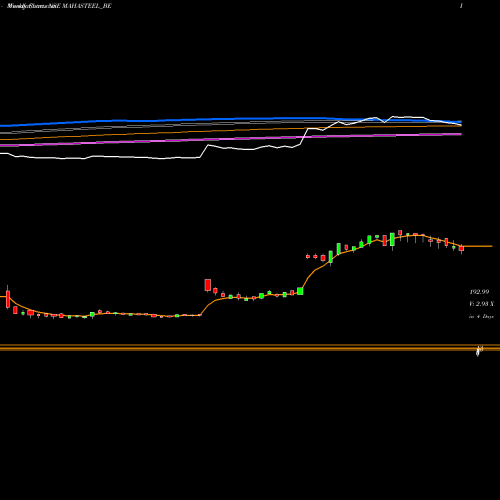Click the 'in 4 Days' label
This screenshot has height=500, width=500.
(x=481, y=316)
